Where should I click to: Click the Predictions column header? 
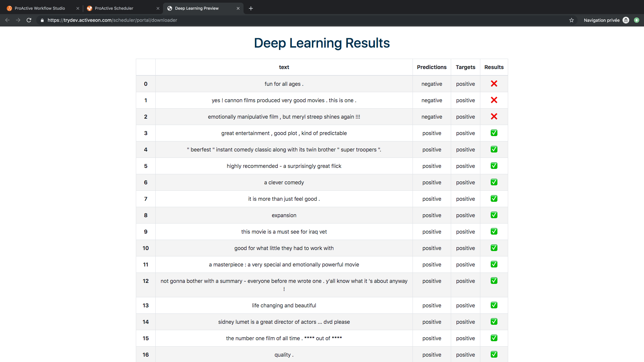pyautogui.click(x=432, y=67)
